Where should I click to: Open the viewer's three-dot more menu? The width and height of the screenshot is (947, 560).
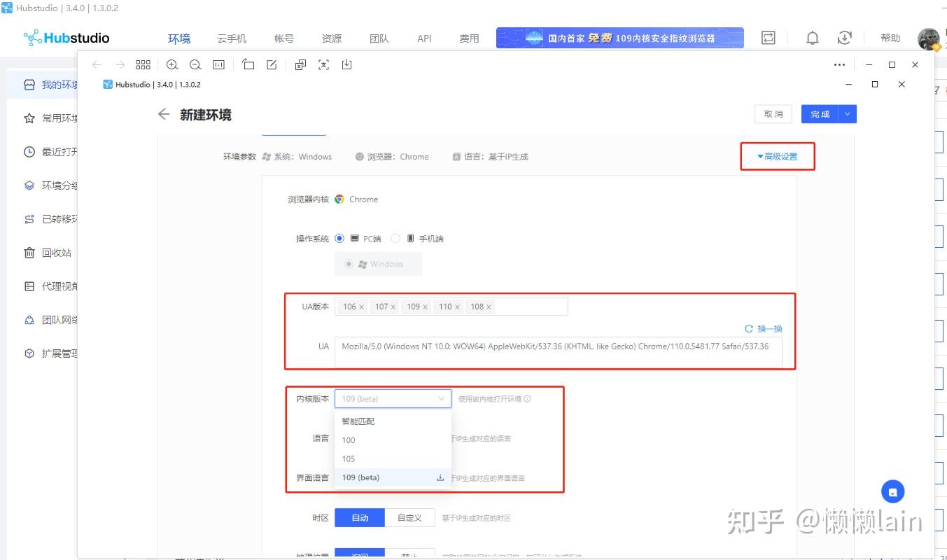point(839,64)
